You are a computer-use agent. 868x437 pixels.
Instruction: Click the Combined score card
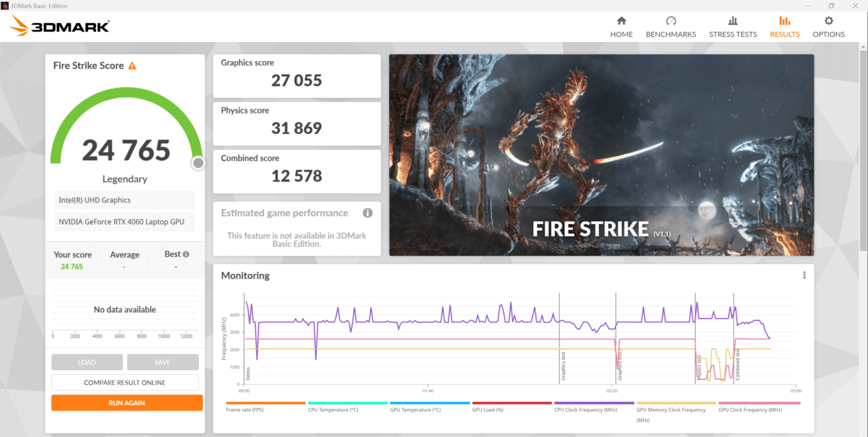pos(297,171)
